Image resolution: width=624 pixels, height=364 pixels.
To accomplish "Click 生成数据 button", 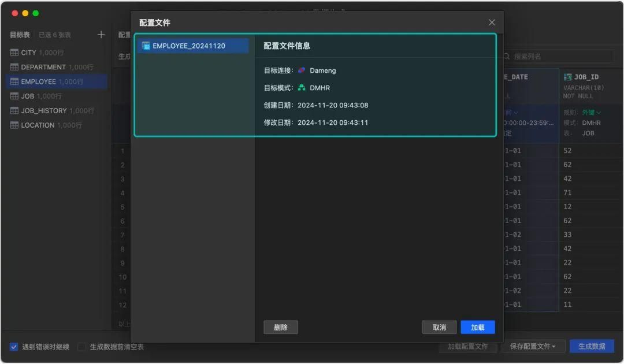I will (592, 347).
